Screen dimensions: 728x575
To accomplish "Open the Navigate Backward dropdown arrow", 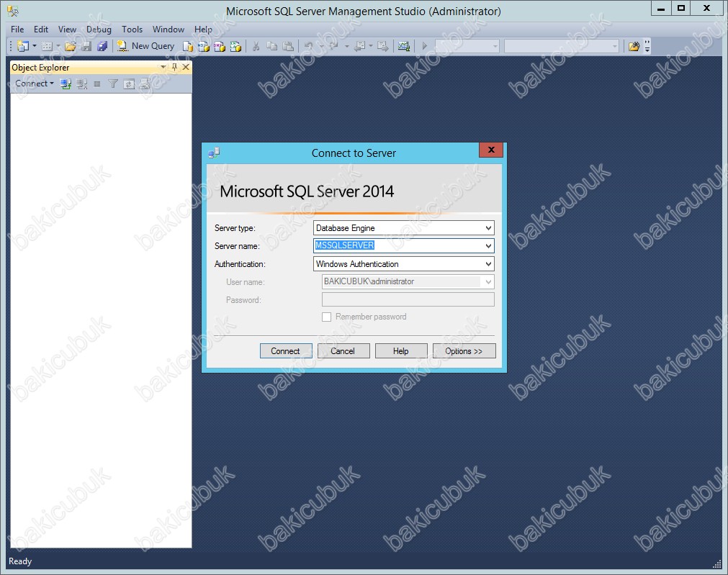I will [371, 46].
